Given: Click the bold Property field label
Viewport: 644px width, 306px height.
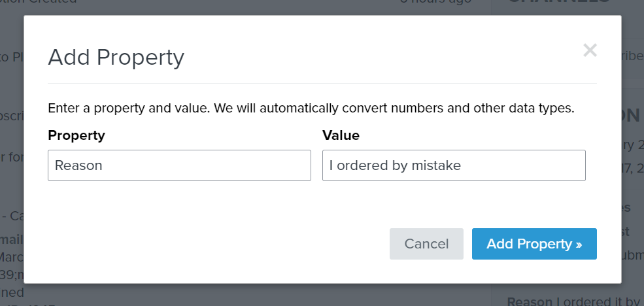Looking at the screenshot, I should click(x=76, y=135).
